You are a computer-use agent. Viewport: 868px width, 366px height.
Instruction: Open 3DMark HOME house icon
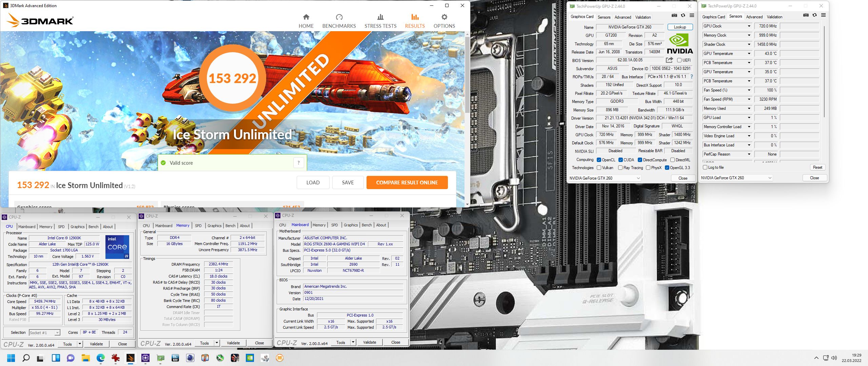[x=306, y=17]
